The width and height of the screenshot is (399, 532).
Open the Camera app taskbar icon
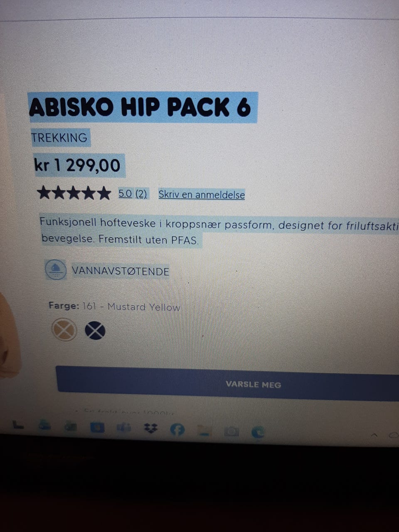pyautogui.click(x=232, y=432)
